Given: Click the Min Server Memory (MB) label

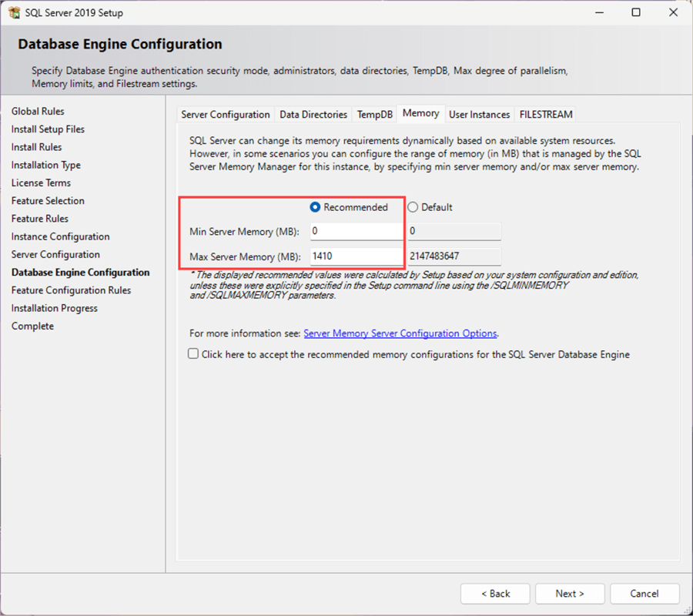Looking at the screenshot, I should pyautogui.click(x=244, y=232).
